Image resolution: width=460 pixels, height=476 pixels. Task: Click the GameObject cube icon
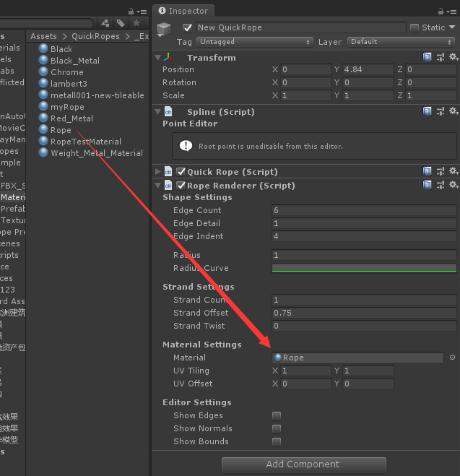pos(164,29)
